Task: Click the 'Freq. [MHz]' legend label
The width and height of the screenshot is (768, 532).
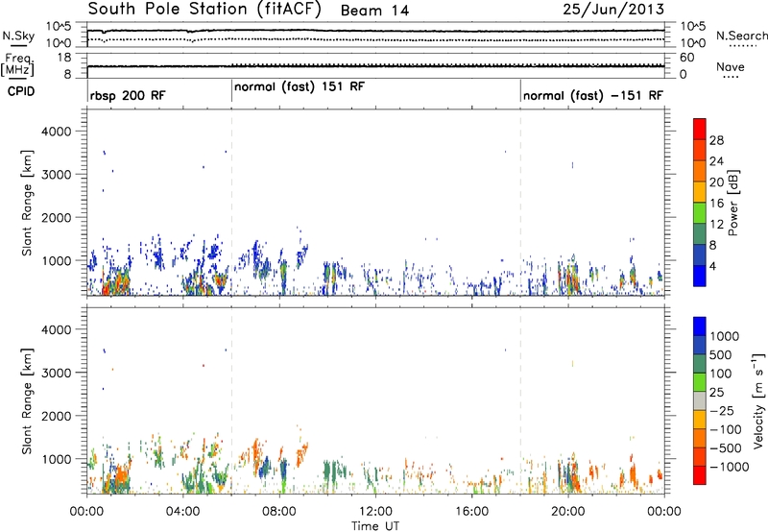Action: 18,64
